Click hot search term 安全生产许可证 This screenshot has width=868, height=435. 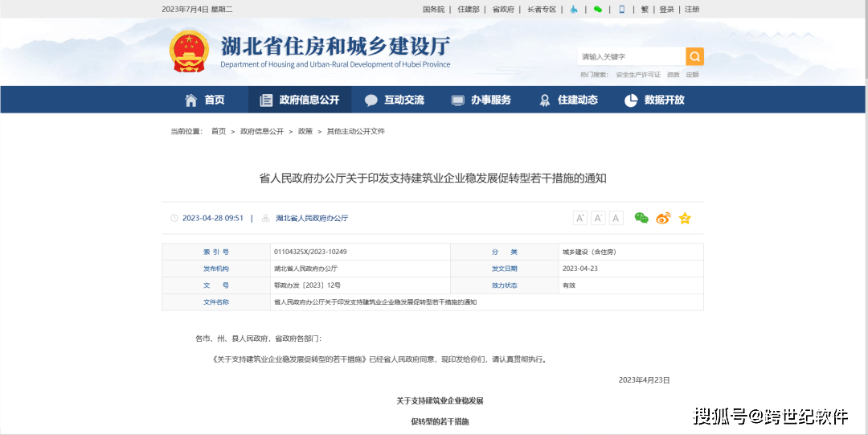[x=637, y=75]
